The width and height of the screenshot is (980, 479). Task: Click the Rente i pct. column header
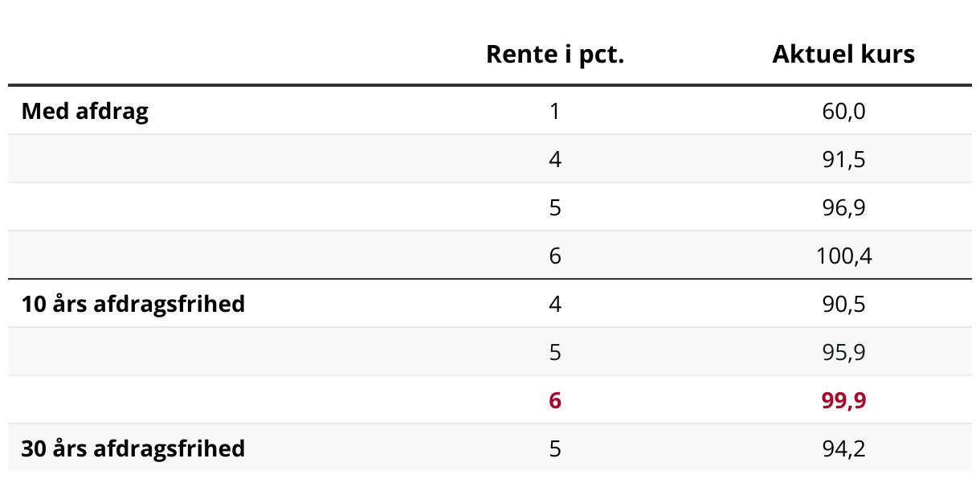click(555, 55)
